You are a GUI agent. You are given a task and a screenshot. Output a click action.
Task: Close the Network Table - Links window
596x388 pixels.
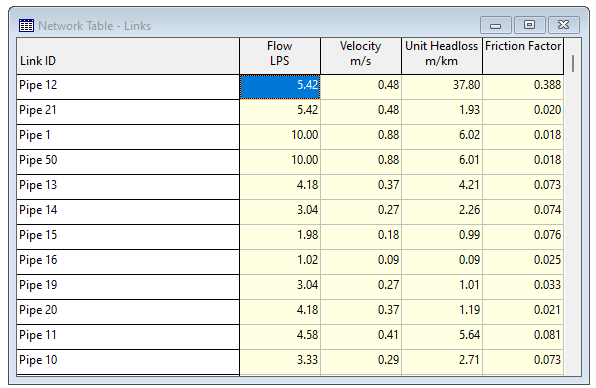563,25
